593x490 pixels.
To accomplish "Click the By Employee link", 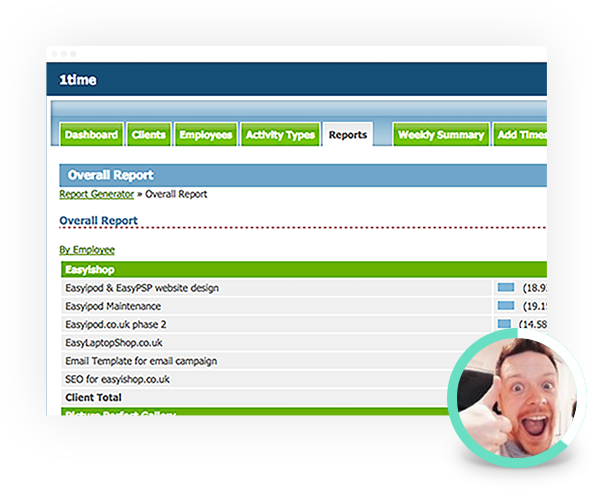I will click(x=87, y=250).
